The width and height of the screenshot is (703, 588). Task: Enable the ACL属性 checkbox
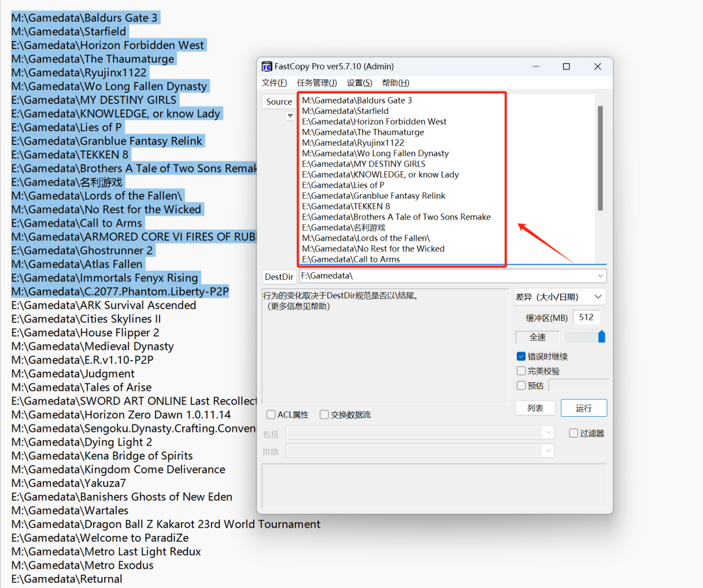[x=271, y=414]
